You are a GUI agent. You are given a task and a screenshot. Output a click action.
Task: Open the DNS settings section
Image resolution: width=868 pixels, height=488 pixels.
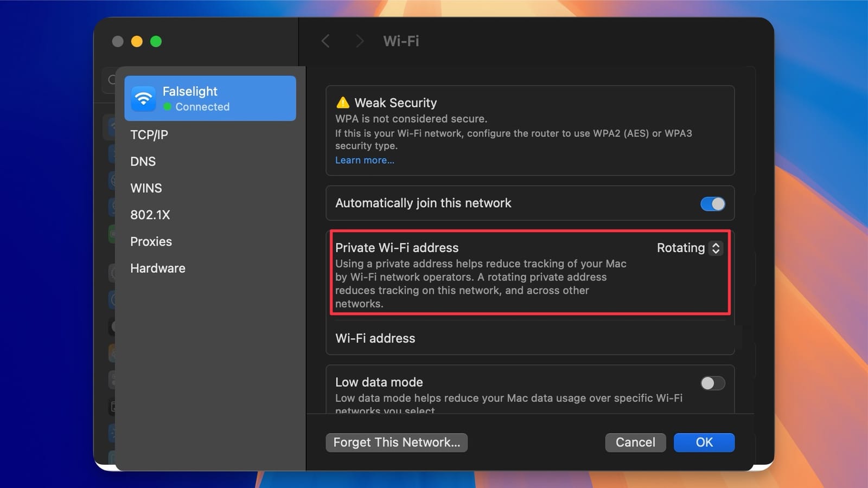click(x=143, y=161)
